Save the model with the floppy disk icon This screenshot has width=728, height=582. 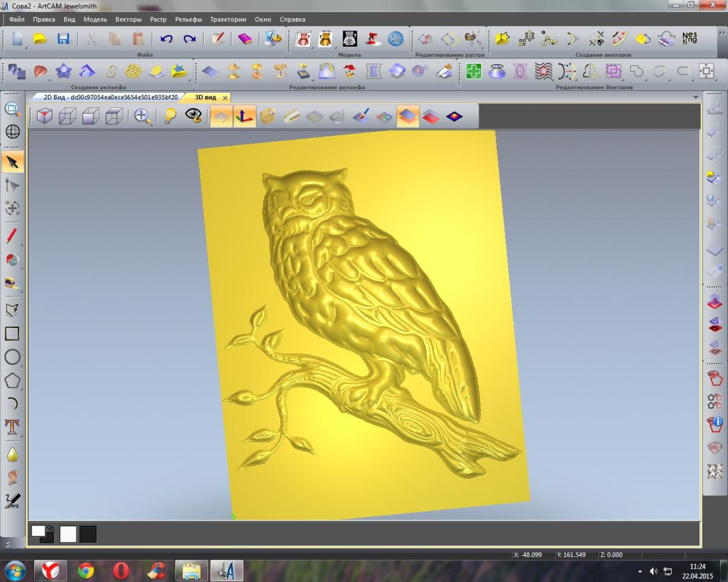tap(64, 39)
